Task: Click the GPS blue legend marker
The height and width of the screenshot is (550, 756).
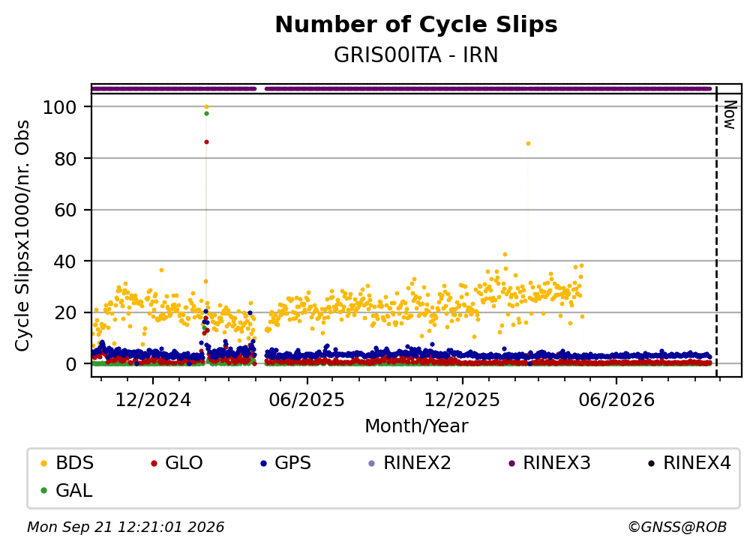Action: click(263, 463)
